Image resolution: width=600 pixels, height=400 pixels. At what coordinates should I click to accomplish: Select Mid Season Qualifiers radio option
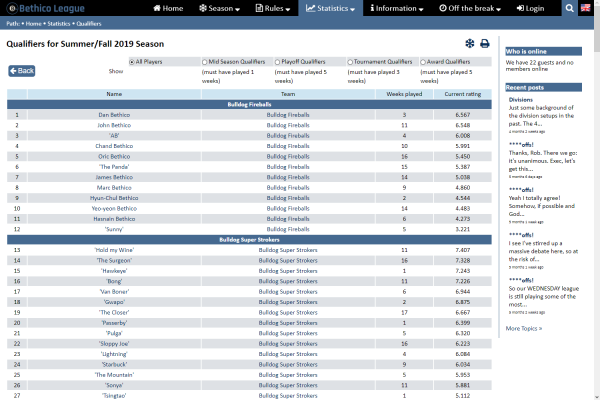[205, 61]
